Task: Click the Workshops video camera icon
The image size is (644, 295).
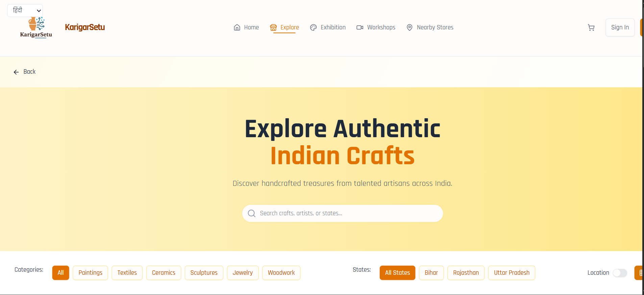Action: 360,27
